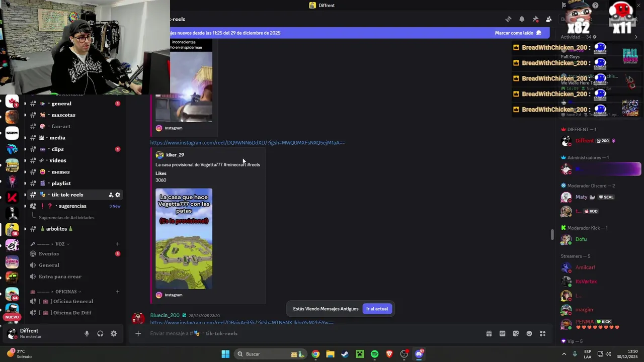This screenshot has width=644, height=362.
Task: Open Actividad settings gear icon
Action: [x=594, y=37]
